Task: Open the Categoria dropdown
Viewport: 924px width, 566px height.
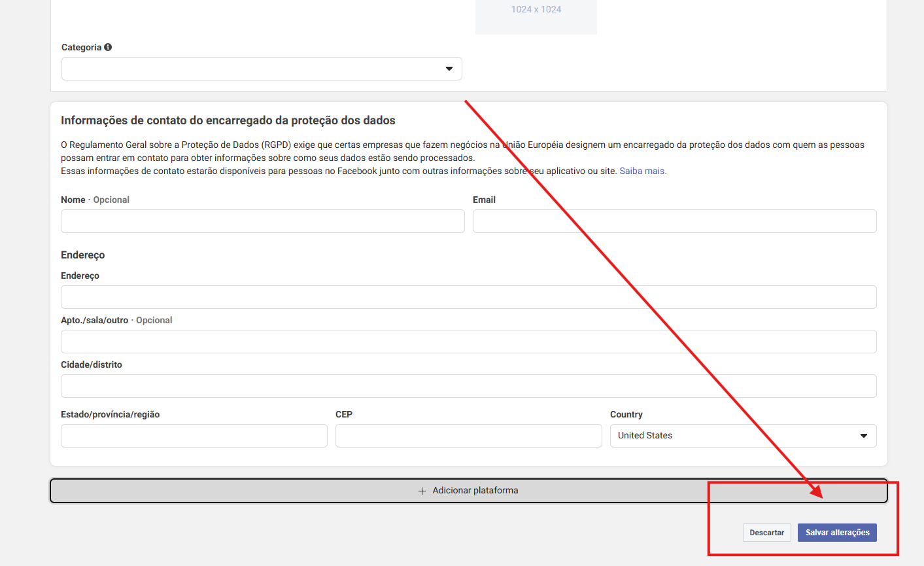Action: (262, 69)
